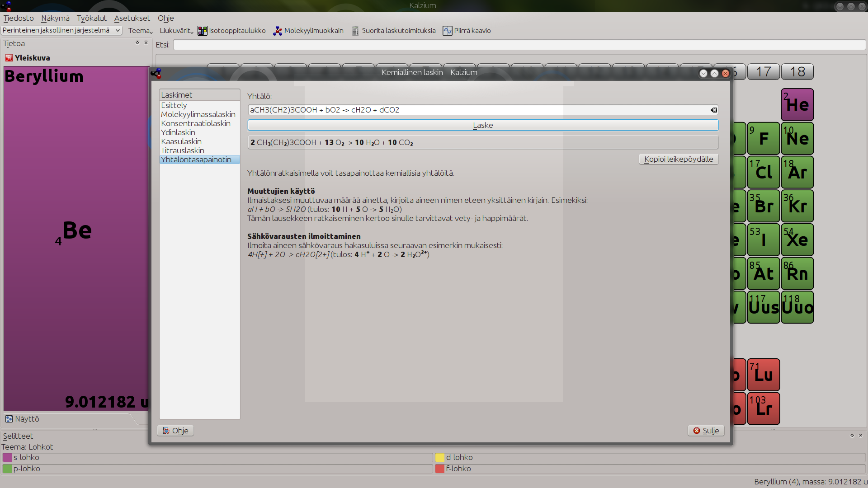Select the Uus element tile
868x488 pixels.
click(764, 307)
